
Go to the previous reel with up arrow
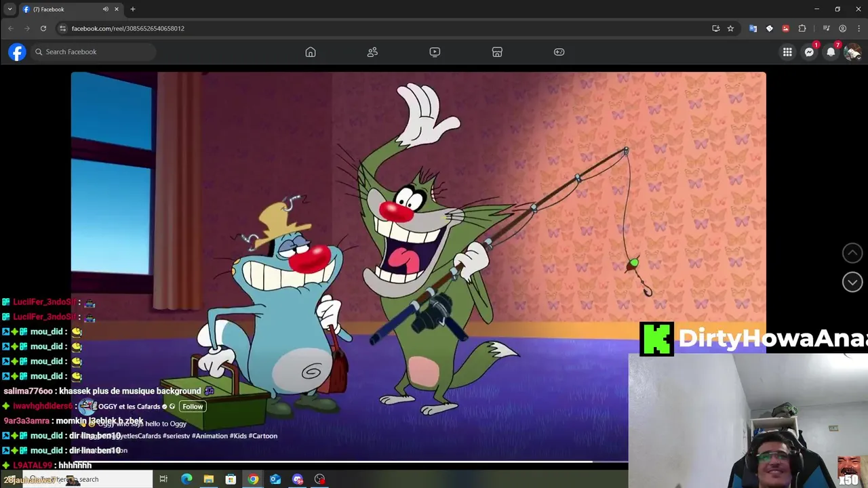click(x=852, y=253)
